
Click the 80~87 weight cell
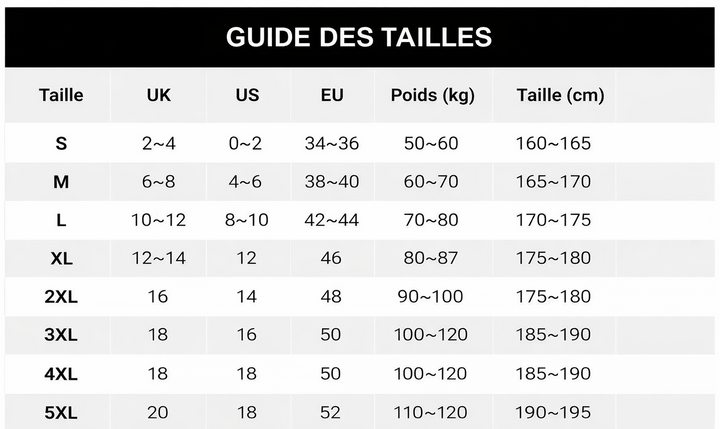pos(432,258)
